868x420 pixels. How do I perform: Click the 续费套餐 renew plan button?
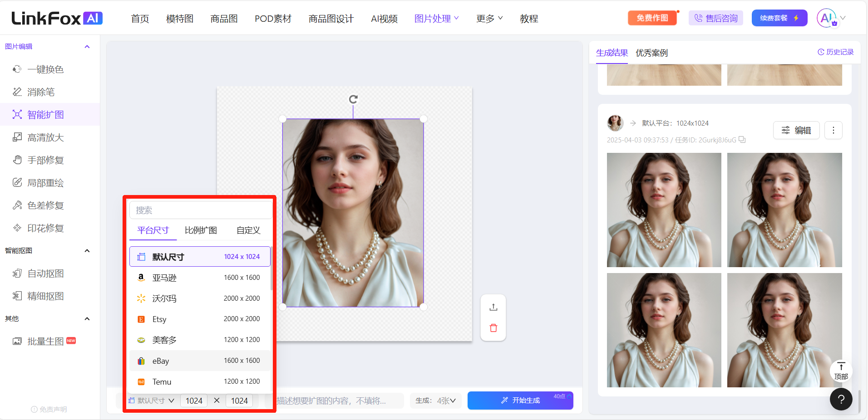pos(779,18)
